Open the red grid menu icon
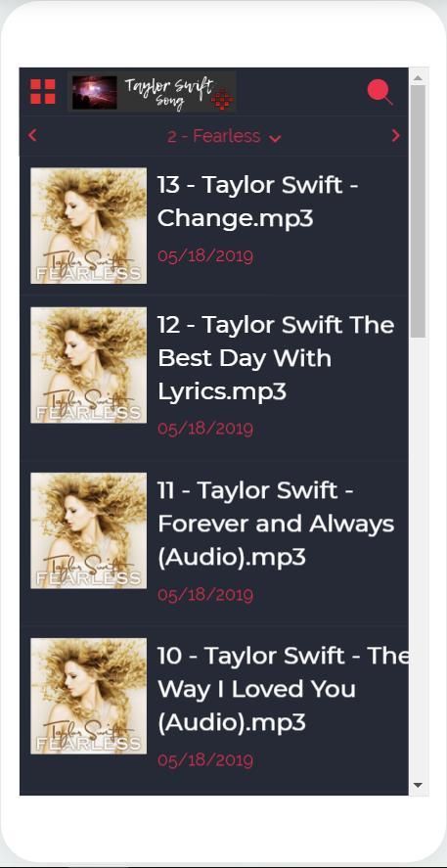 43,91
